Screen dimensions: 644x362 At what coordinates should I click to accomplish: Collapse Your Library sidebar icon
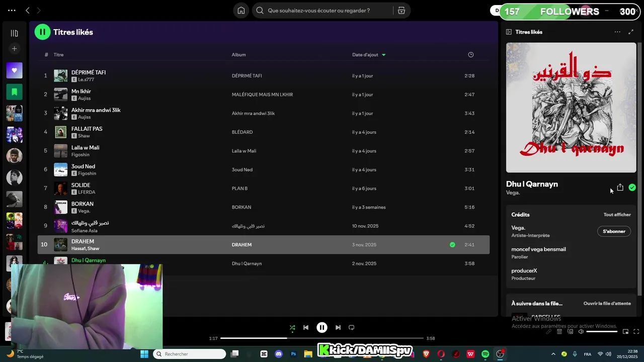pos(14,33)
